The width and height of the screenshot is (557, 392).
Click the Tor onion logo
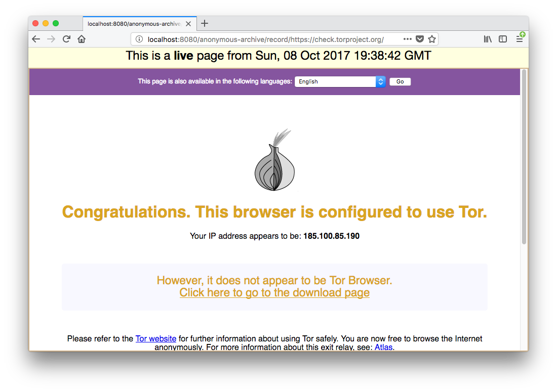pyautogui.click(x=274, y=160)
